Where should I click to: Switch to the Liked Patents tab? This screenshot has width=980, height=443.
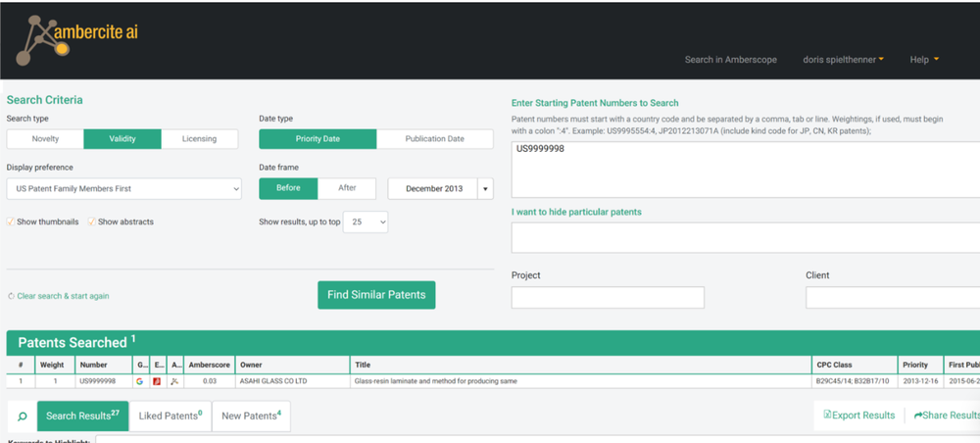click(170, 417)
